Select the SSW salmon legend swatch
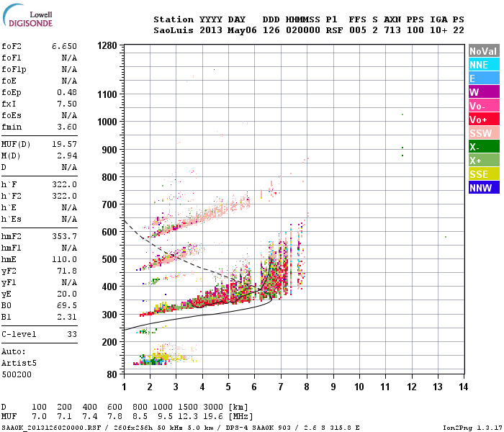504x432 pixels. [484, 133]
